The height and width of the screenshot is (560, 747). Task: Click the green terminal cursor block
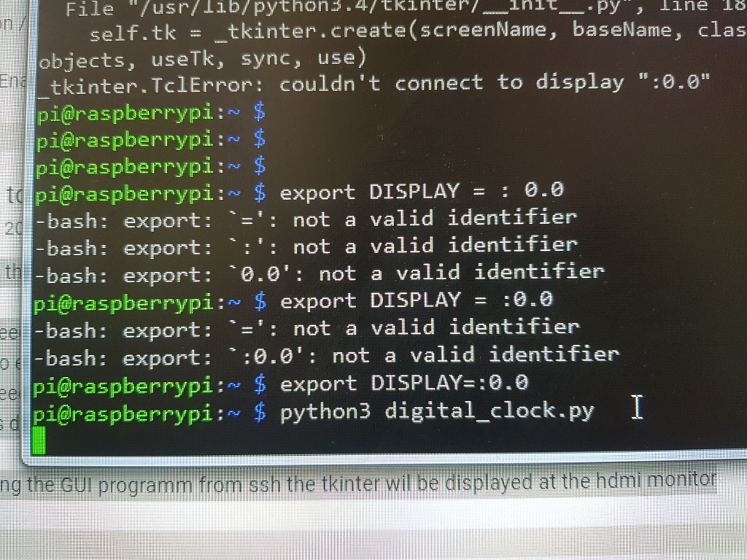pos(39,440)
